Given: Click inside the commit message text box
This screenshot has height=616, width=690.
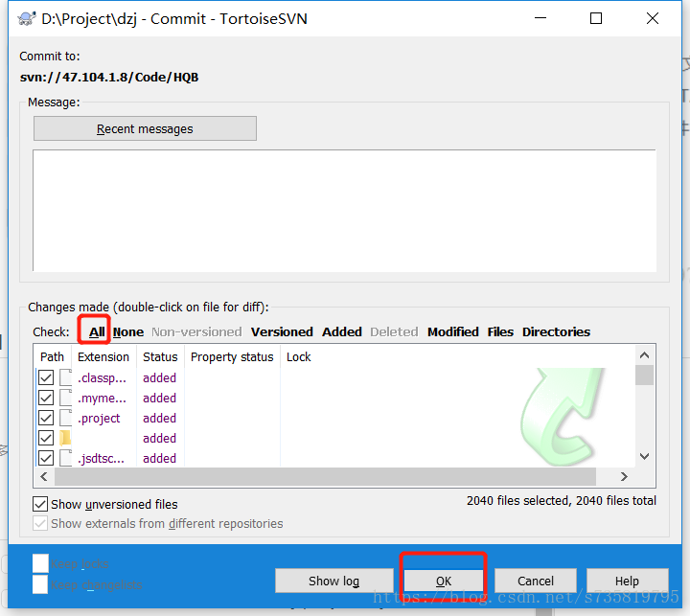Looking at the screenshot, I should 345,211.
